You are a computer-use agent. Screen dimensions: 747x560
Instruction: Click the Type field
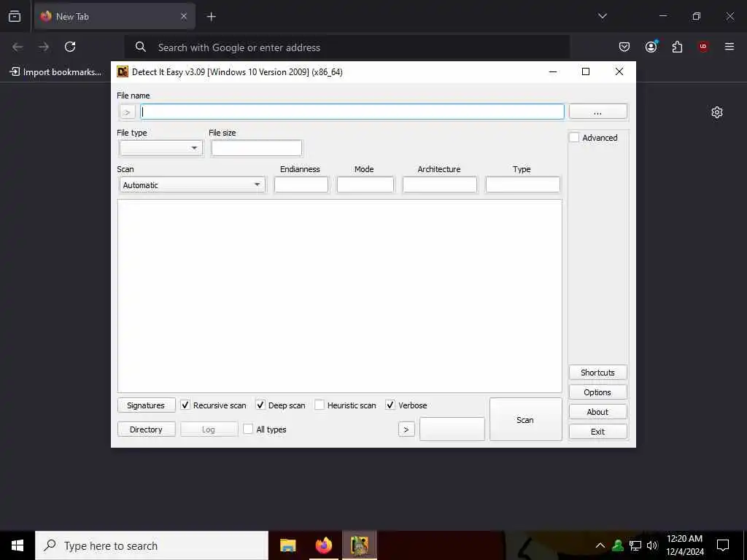click(522, 184)
